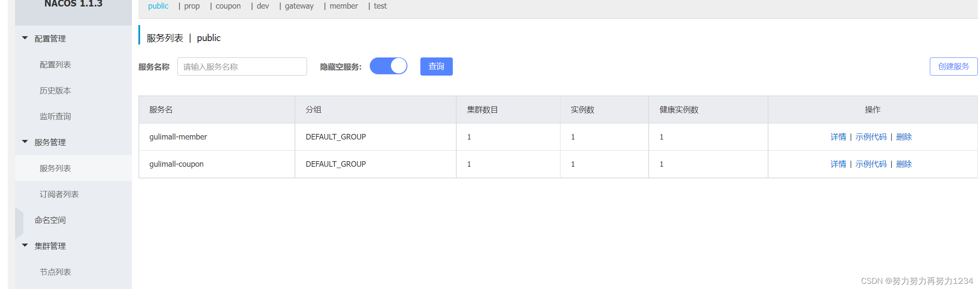Collapse the 集群管理 menu arrow
The width and height of the screenshot is (980, 289).
pos(25,245)
